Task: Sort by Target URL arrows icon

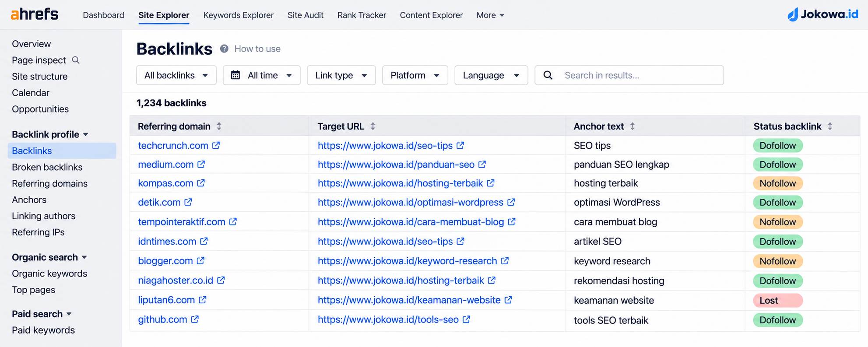Action: (373, 126)
